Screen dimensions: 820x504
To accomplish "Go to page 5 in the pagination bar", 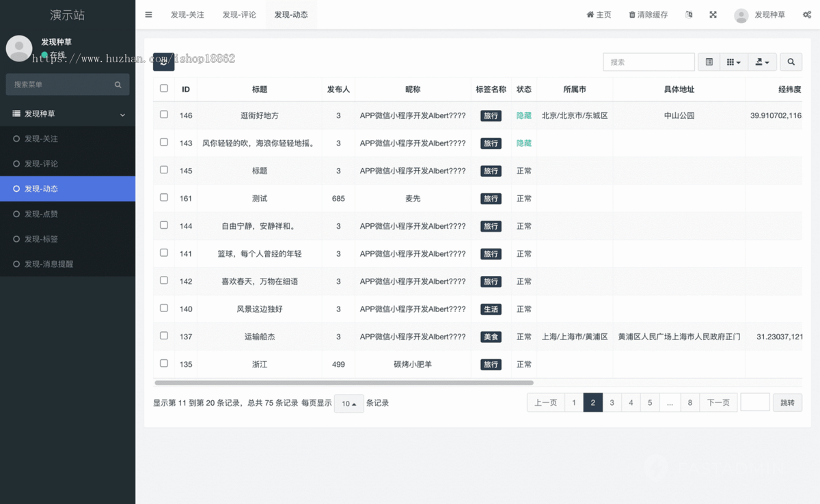I will (649, 402).
